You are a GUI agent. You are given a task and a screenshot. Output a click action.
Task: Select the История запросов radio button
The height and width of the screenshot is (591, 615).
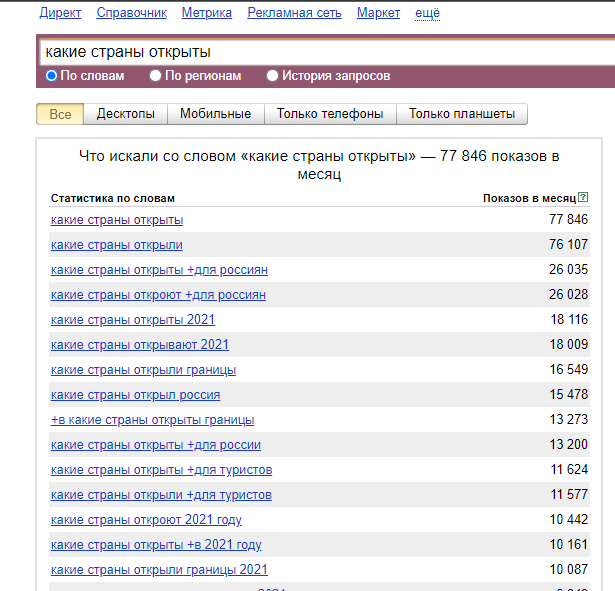pos(273,76)
